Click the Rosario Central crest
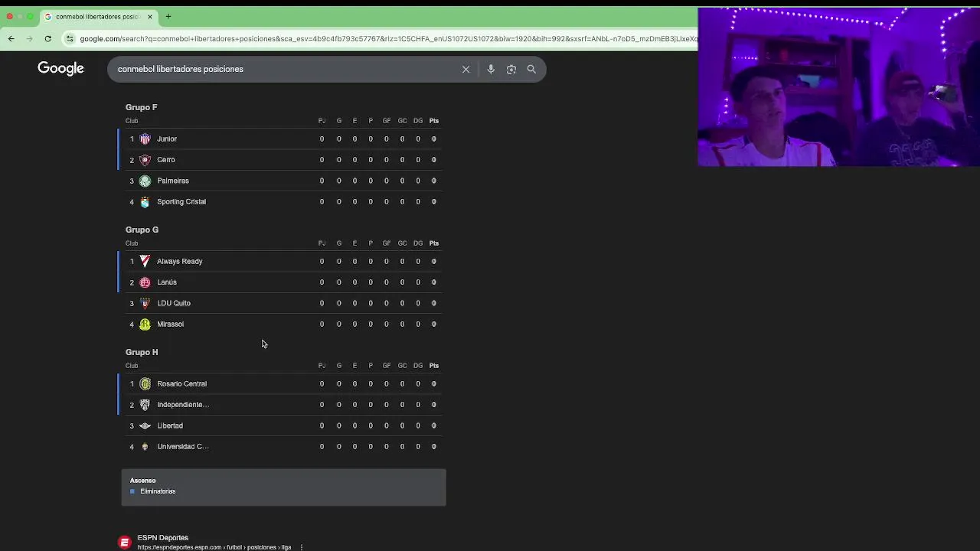 [x=145, y=383]
